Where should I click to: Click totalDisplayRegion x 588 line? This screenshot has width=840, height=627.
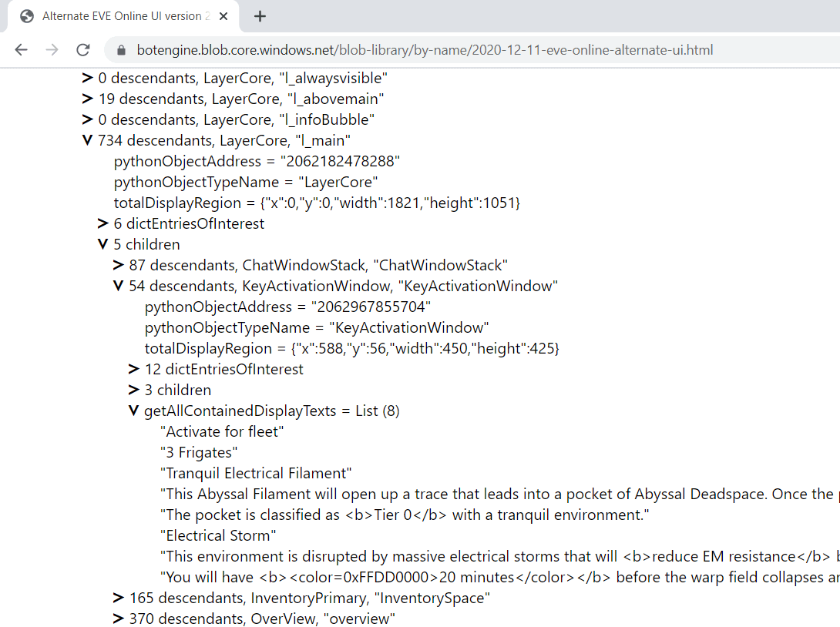coord(352,349)
